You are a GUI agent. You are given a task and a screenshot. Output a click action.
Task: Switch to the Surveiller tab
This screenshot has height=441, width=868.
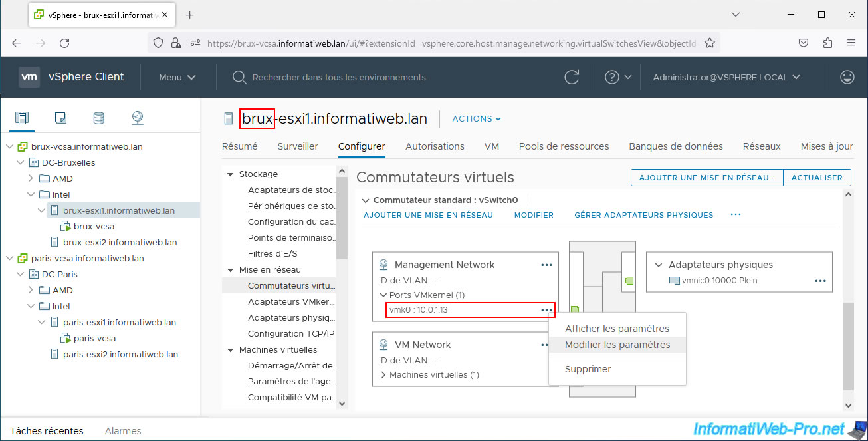pyautogui.click(x=298, y=146)
